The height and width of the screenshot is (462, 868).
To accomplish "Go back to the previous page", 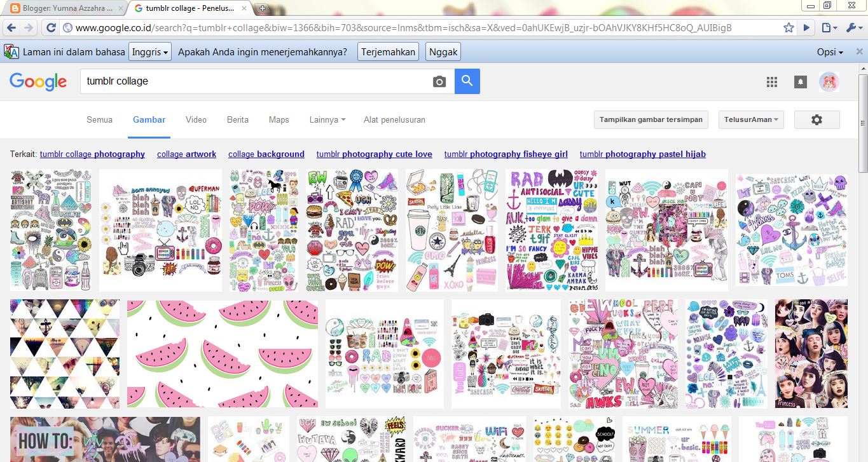I will tap(11, 28).
